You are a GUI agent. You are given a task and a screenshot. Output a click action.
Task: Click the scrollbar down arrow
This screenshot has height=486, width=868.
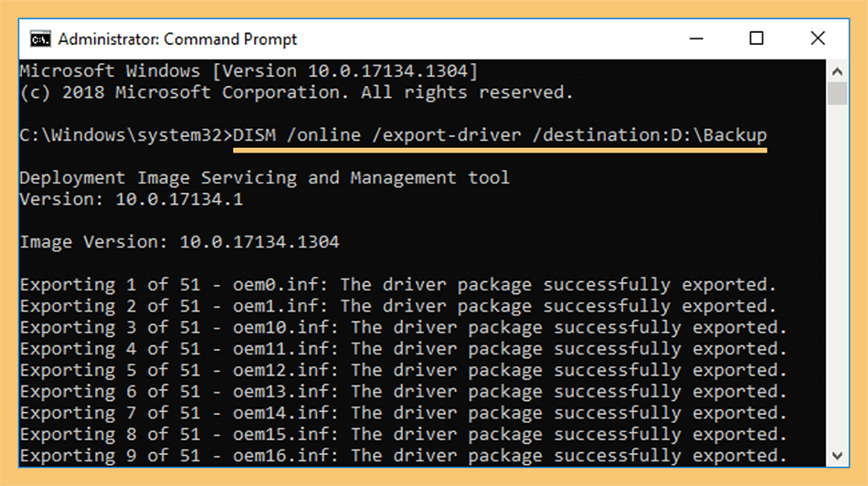pos(837,456)
